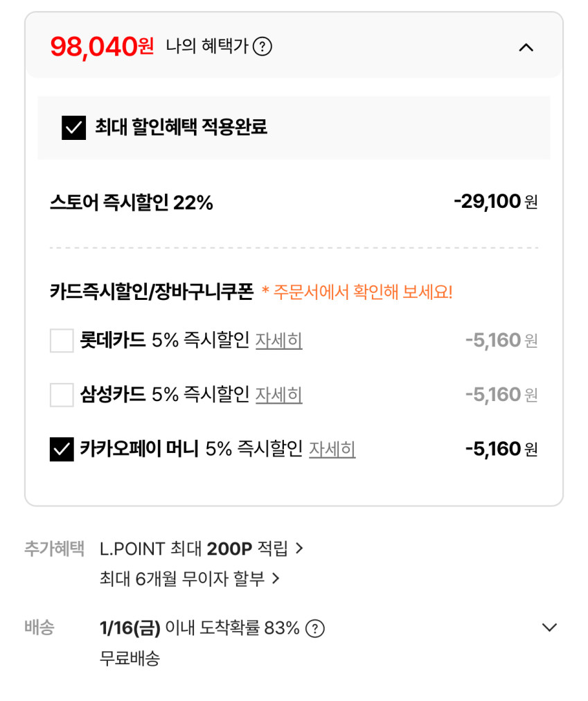588x701 pixels.
Task: Expand the 배송 delivery details chevron
Action: pyautogui.click(x=549, y=628)
